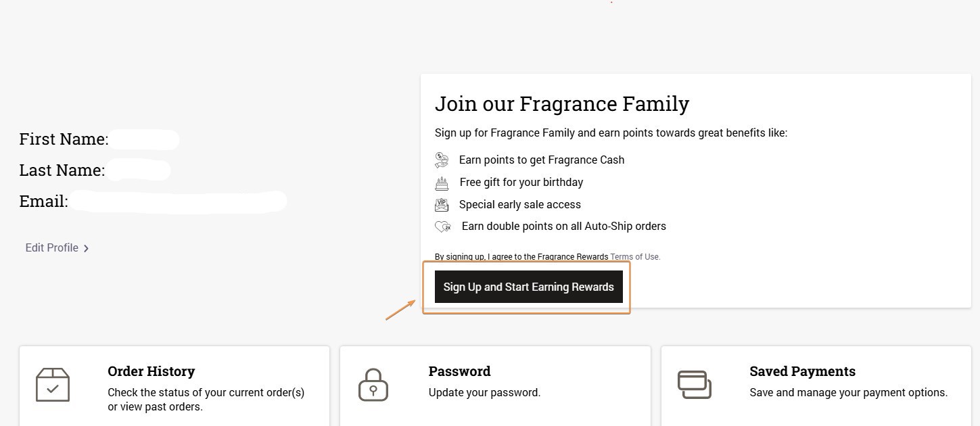Screen dimensions: 980x426
Task: Open the Password card
Action: (x=495, y=385)
